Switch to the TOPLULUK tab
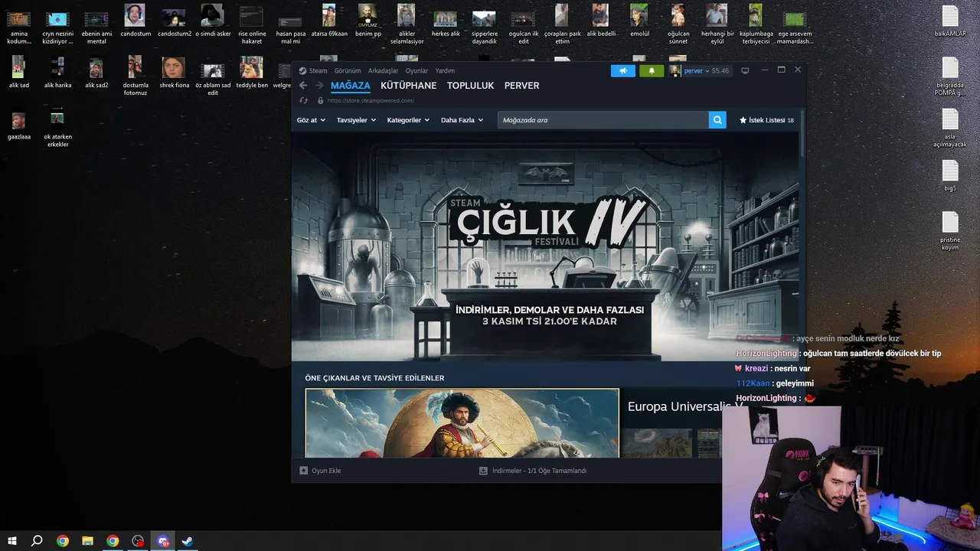 tap(471, 86)
